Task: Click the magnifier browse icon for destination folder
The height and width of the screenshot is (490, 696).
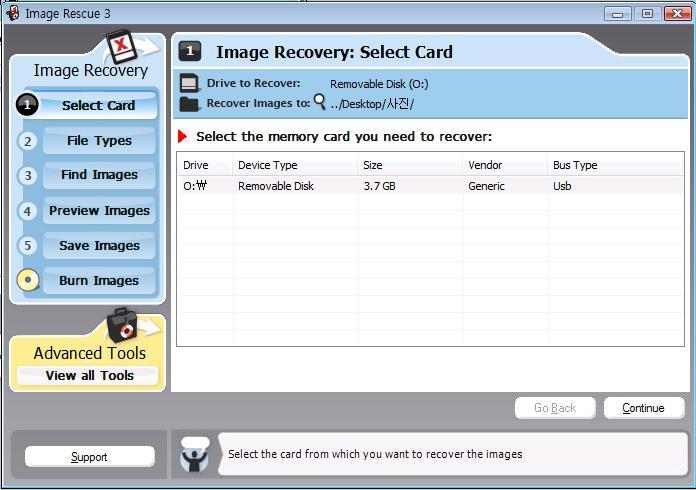Action: (320, 102)
